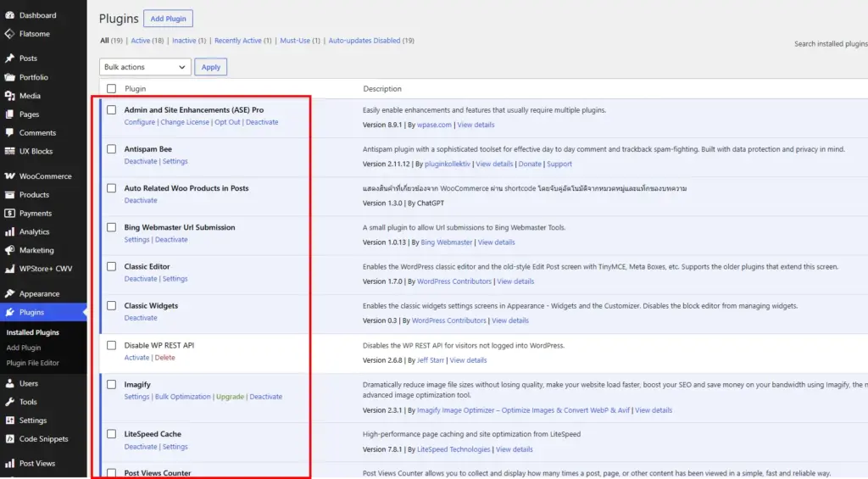The image size is (868, 479).
Task: Click the Media icon in sidebar
Action: point(10,96)
